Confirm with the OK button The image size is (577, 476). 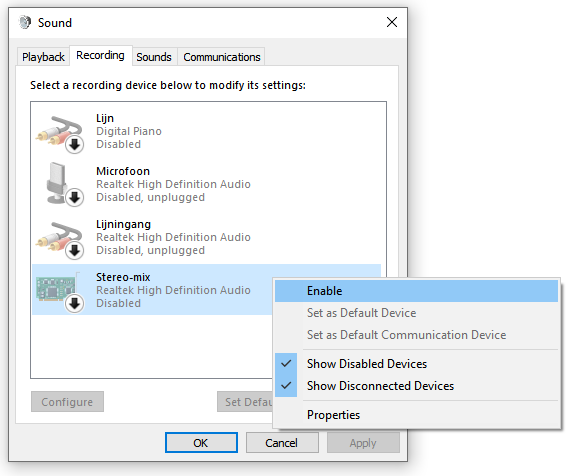[x=201, y=443]
